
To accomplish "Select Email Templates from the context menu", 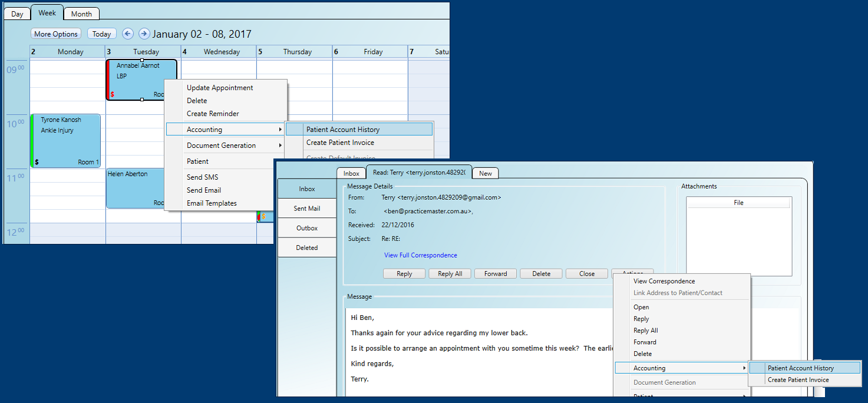I will pos(212,203).
